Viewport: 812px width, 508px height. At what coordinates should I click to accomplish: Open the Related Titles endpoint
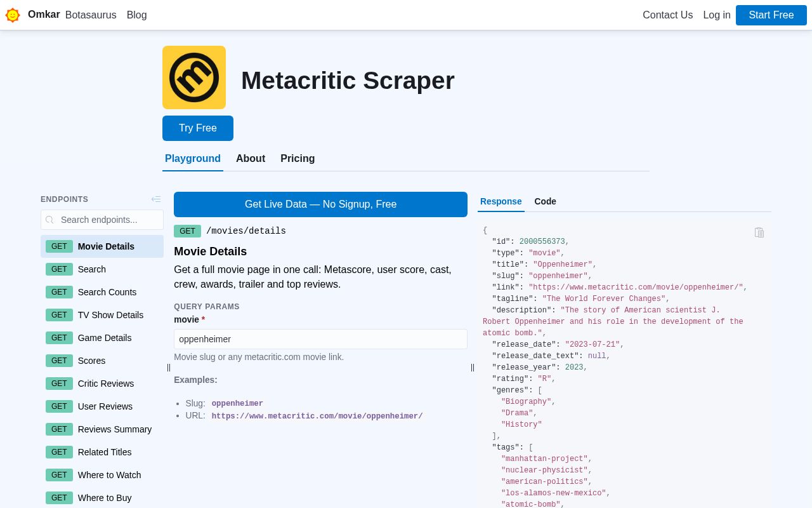point(102,452)
